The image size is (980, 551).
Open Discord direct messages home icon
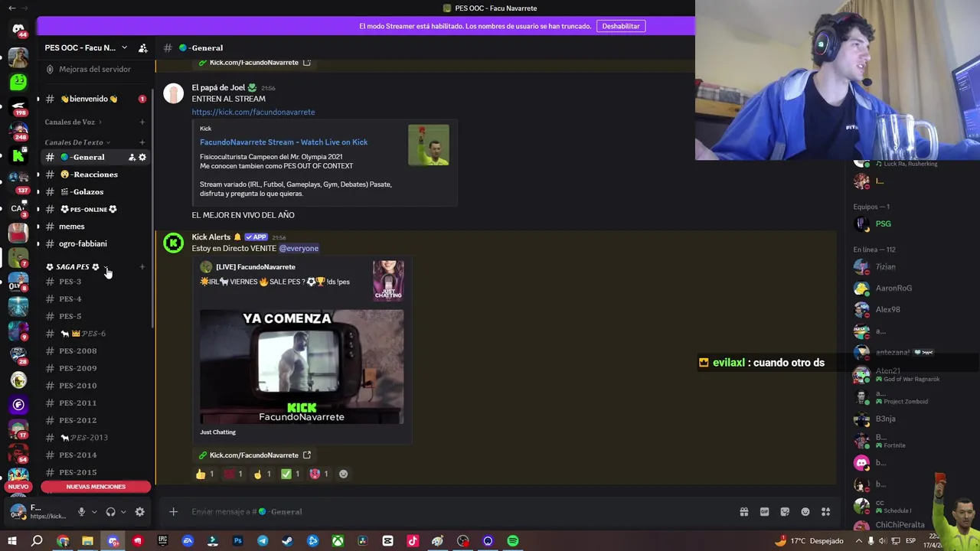coord(18,29)
